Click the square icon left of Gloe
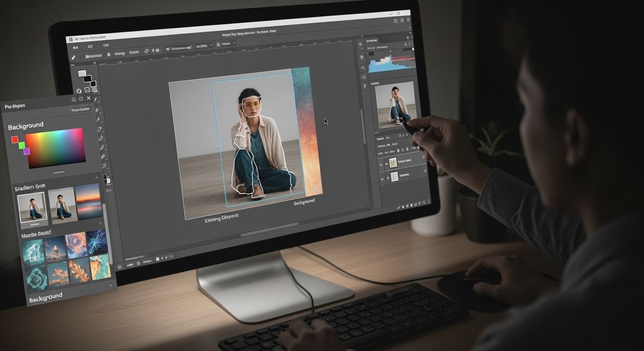644x351 pixels. coord(120,266)
